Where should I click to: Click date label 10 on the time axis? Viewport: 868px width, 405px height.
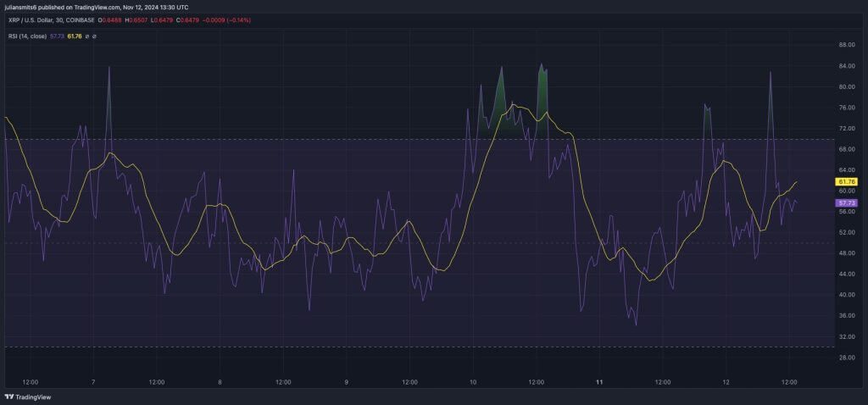pyautogui.click(x=473, y=382)
